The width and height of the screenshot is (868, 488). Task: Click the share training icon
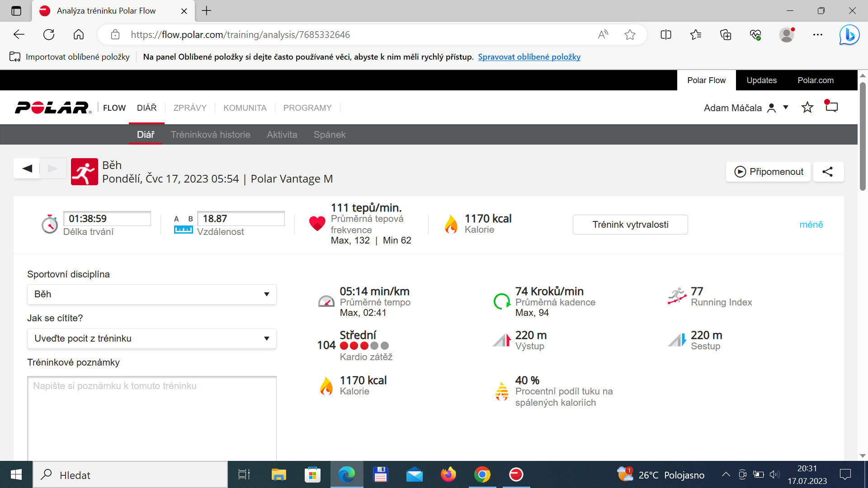tap(828, 172)
